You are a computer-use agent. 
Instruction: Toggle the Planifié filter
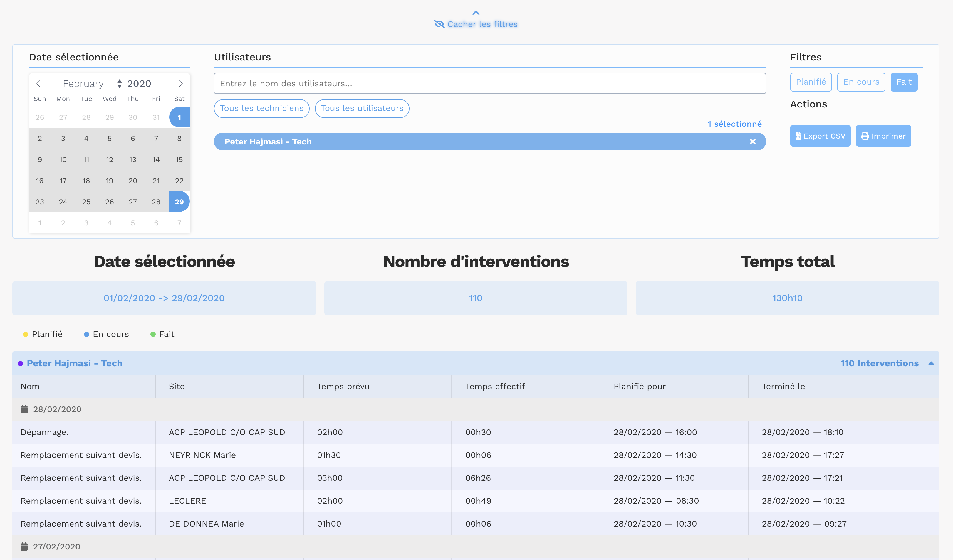pos(811,82)
